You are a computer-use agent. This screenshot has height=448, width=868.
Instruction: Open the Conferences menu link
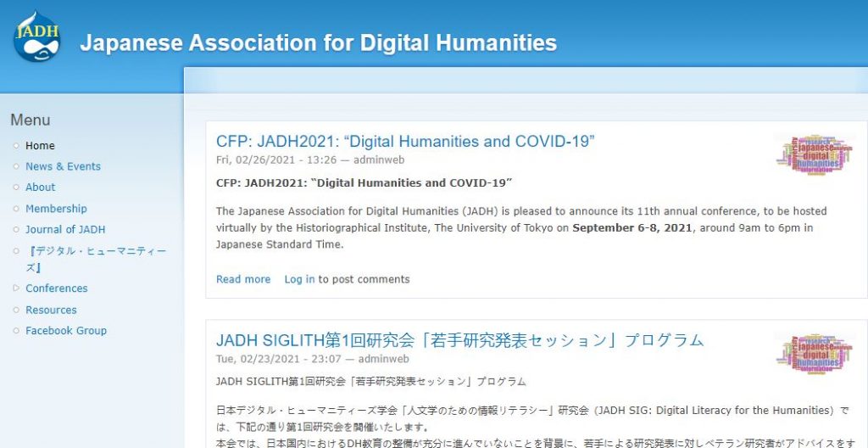[x=57, y=288]
